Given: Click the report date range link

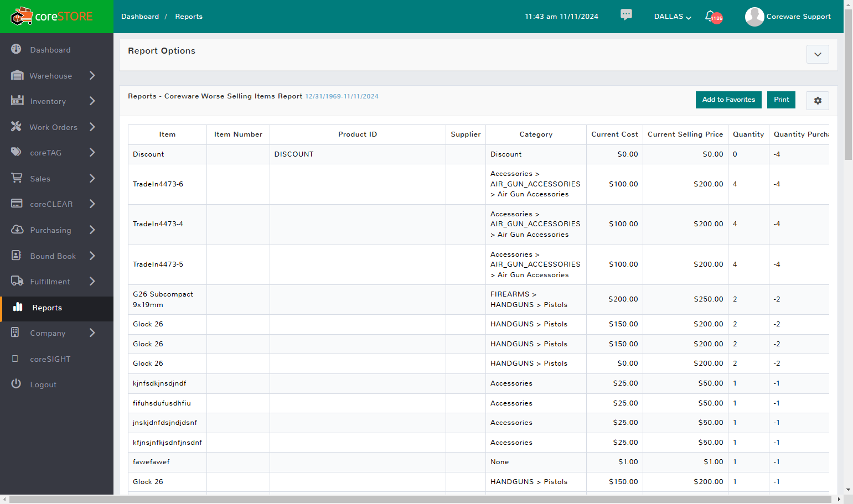Looking at the screenshot, I should pyautogui.click(x=342, y=96).
